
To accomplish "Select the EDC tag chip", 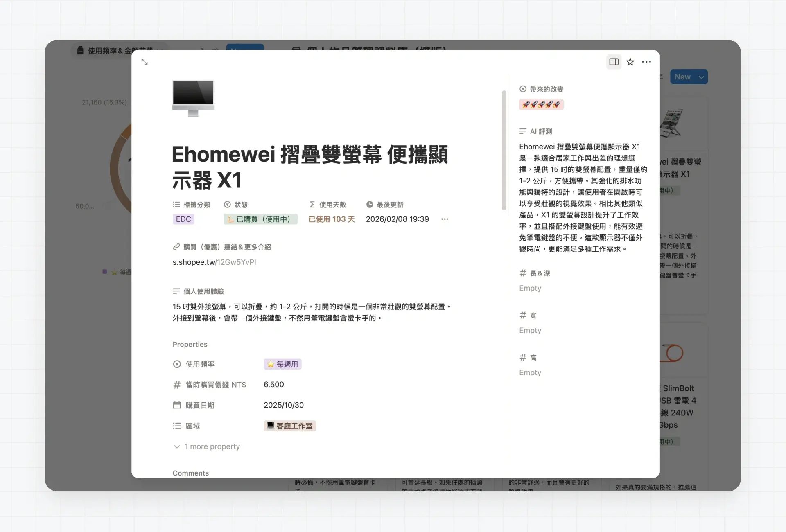I will (x=183, y=219).
